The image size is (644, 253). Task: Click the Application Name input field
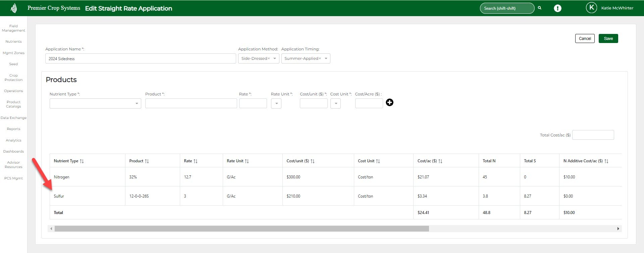point(141,59)
